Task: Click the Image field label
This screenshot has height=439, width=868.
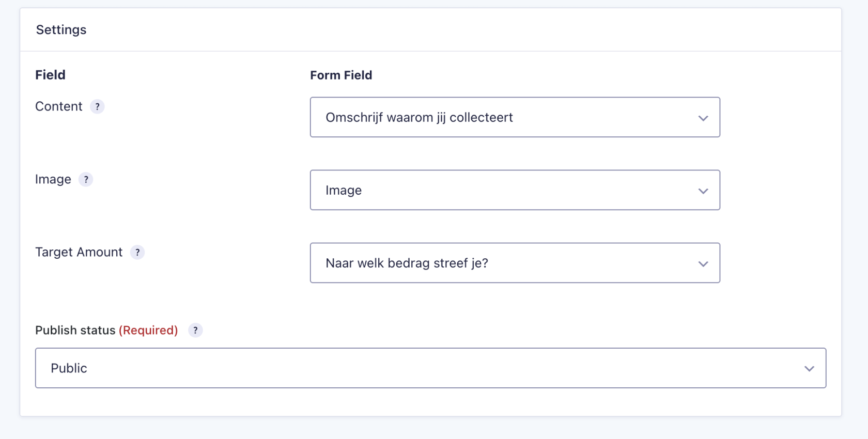Action: 53,179
